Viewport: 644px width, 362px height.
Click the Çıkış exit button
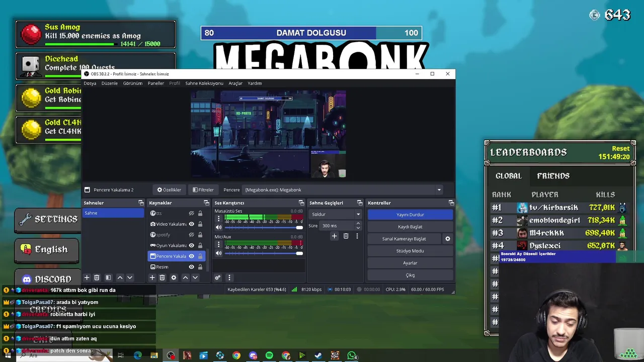(x=410, y=275)
